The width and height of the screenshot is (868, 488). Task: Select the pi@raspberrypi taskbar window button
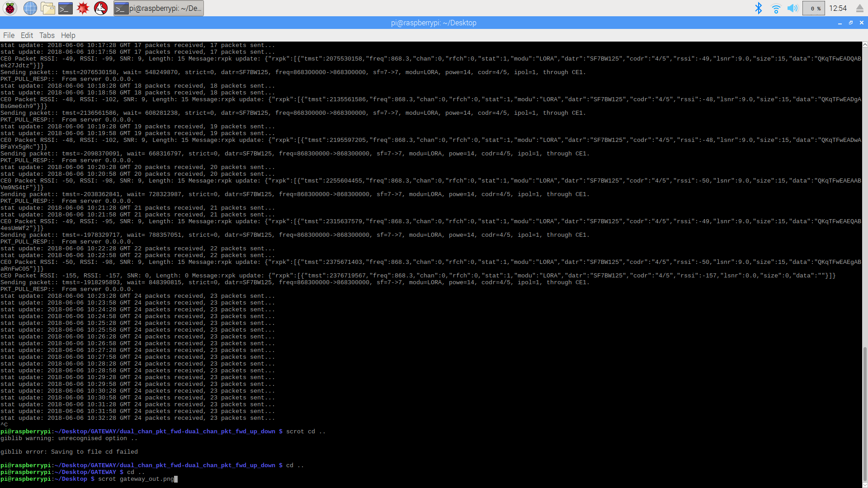[x=158, y=8]
